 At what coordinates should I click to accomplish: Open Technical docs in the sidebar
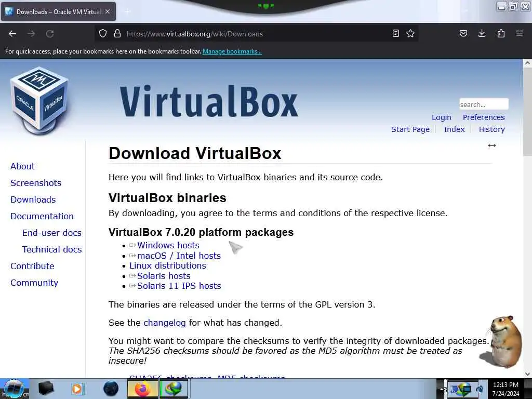coord(52,249)
